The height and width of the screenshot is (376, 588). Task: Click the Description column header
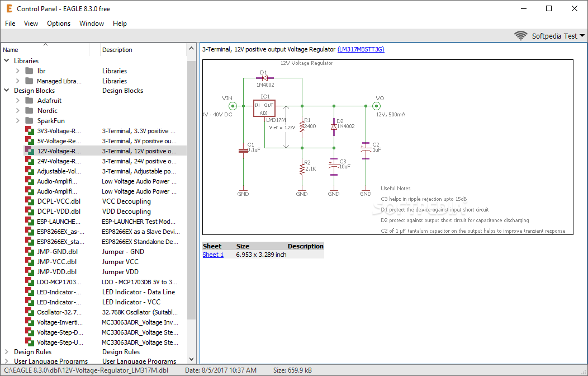[x=143, y=50]
